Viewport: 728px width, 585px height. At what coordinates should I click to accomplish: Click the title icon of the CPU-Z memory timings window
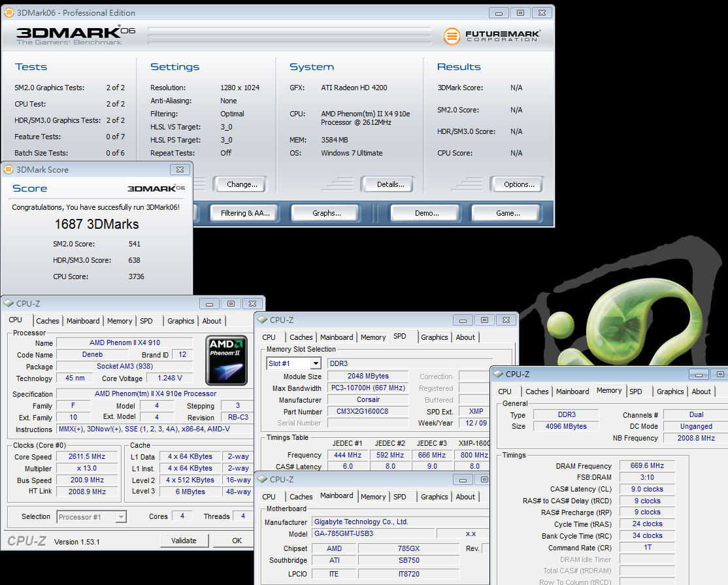click(x=498, y=375)
